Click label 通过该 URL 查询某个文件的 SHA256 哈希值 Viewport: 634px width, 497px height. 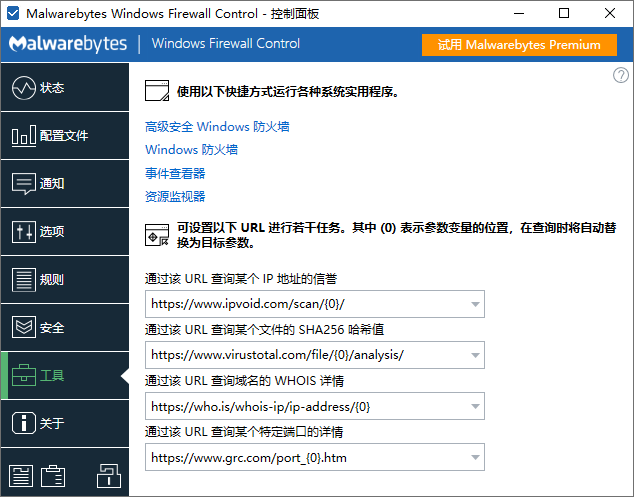(264, 330)
